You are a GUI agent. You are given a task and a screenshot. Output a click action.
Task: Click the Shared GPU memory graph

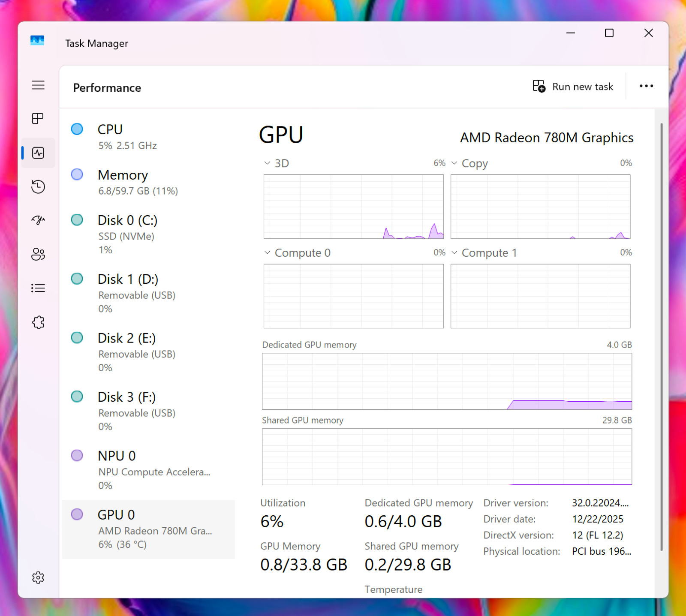pos(447,457)
